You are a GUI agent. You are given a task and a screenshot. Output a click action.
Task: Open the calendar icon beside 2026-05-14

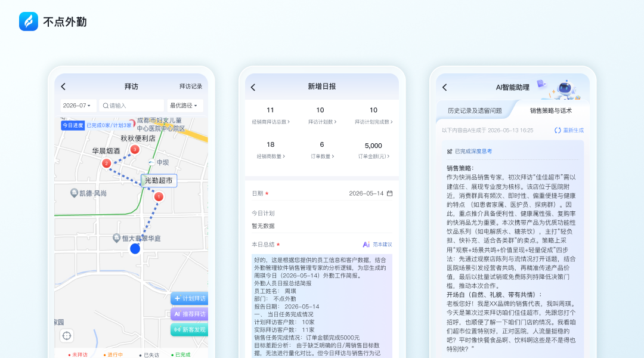pos(390,193)
